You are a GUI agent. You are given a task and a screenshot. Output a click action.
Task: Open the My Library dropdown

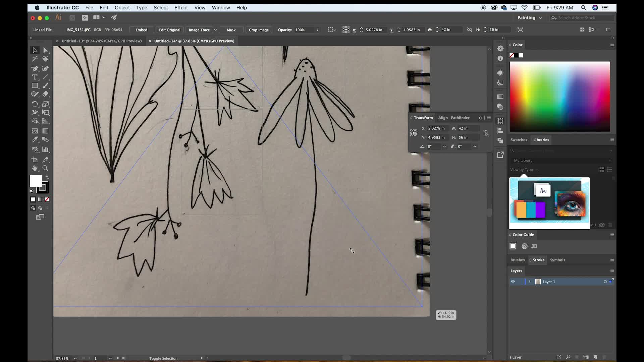click(x=562, y=161)
